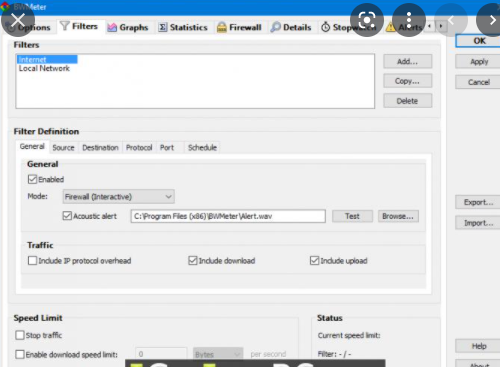This screenshot has width=500, height=367.
Task: Switch to the Schedule tab
Action: pos(202,148)
